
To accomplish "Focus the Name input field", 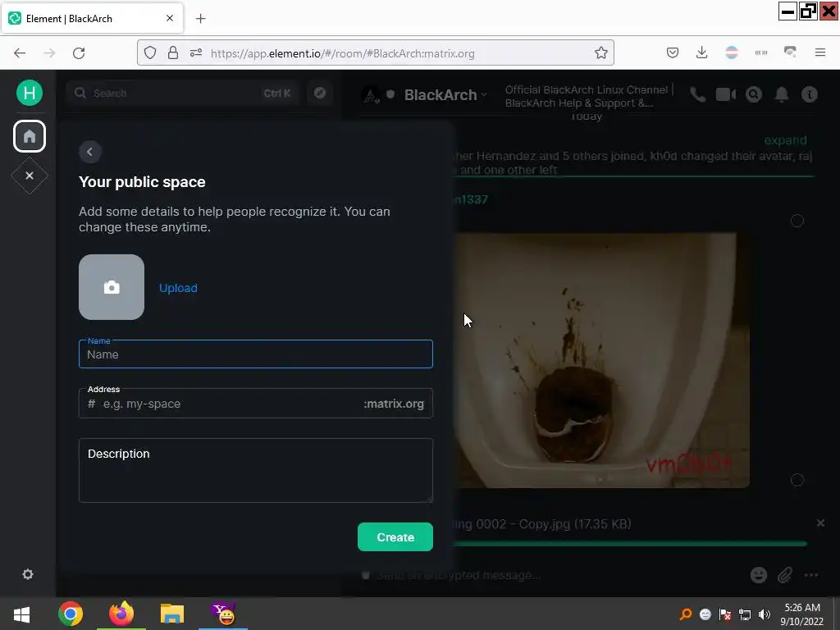I will pos(256,354).
